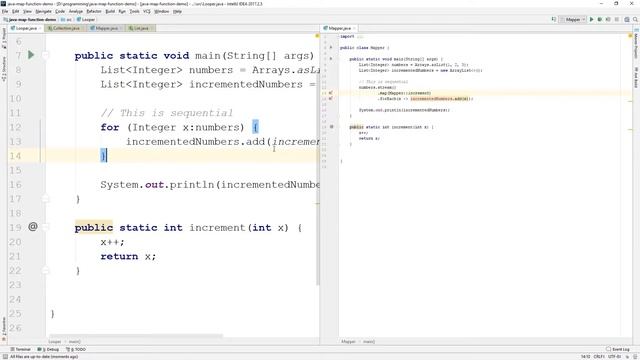Viewport: 640px width, 360px height.
Task: Close the Looper.java tab
Action: click(x=40, y=28)
